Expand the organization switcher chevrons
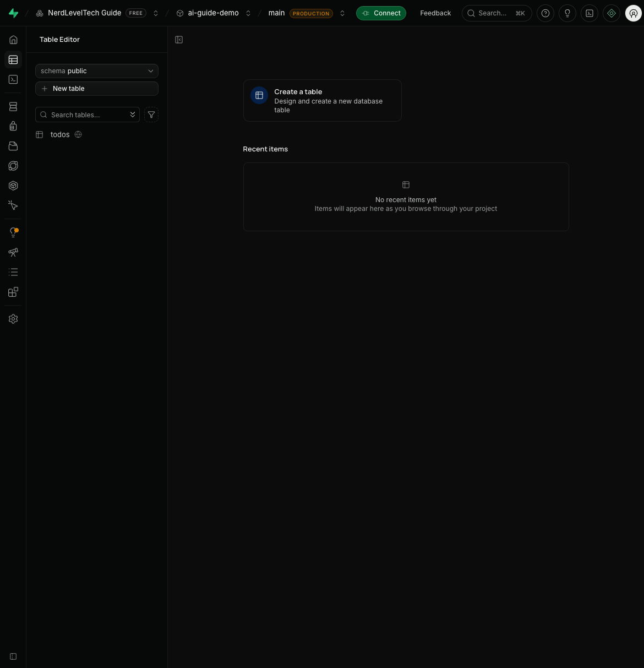The image size is (644, 668). point(156,13)
